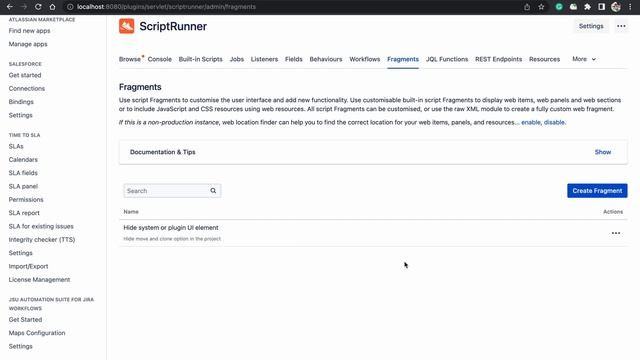
Task: Open SLAs in the sidebar
Action: coord(16,146)
